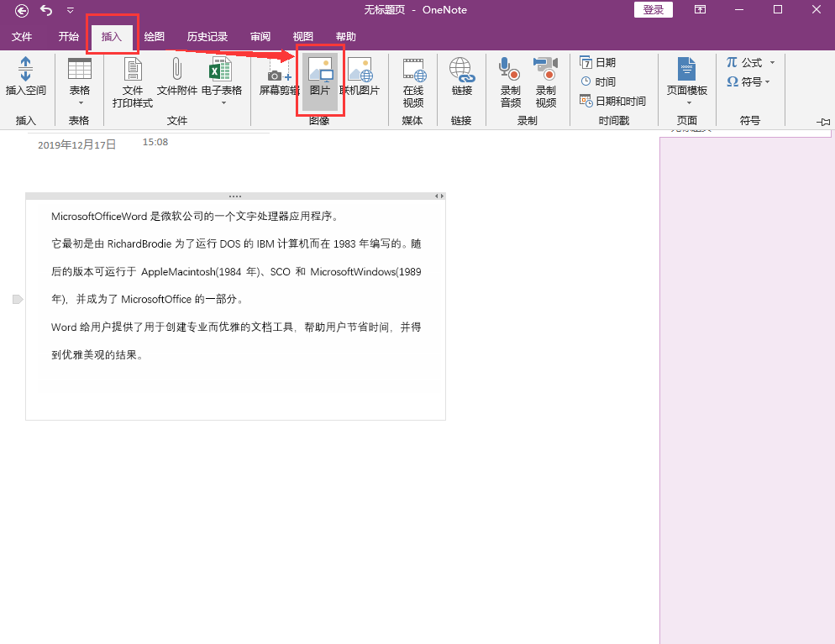835x644 pixels.
Task: Open the Equation (公式) dropdown arrow
Action: click(x=772, y=63)
